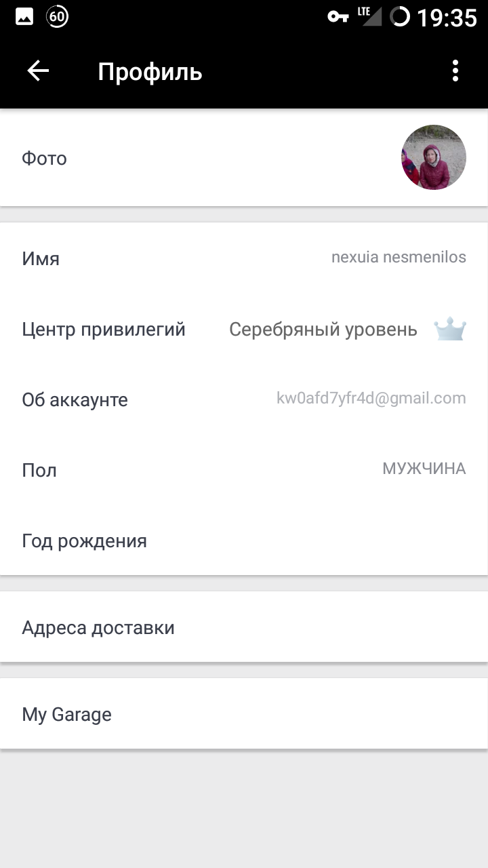Tap the LTE signal indicator
Screen dimensions: 488x868
[370, 16]
